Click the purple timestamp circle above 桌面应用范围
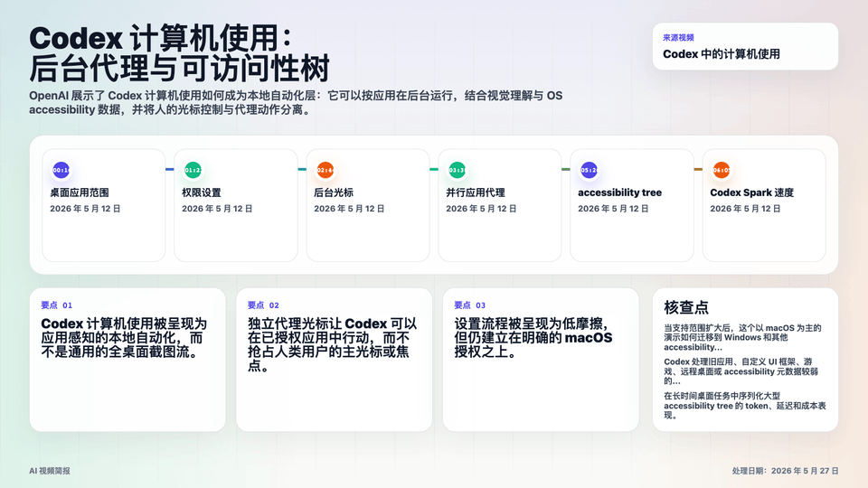 coord(61,170)
